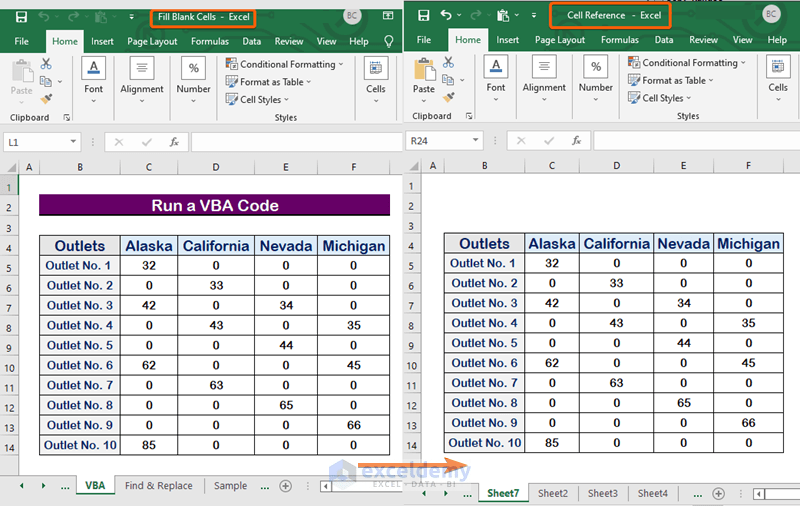
Task: Open Cells group in Cell Reference window
Action: click(x=778, y=79)
